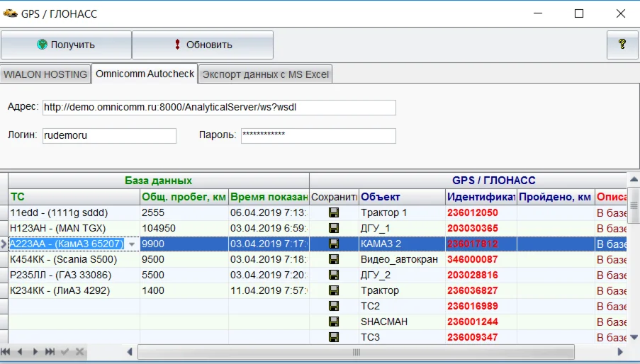Screen dimensions: 640x364
Task: Click the save icon for Трактор 1 row
Action: 334,212
